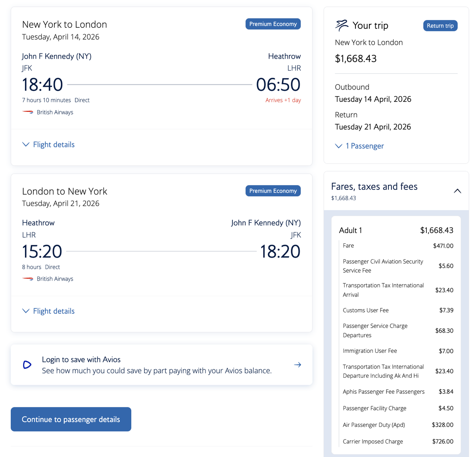Expand Flight details for the outbound flight
The image size is (476, 457).
tap(48, 144)
